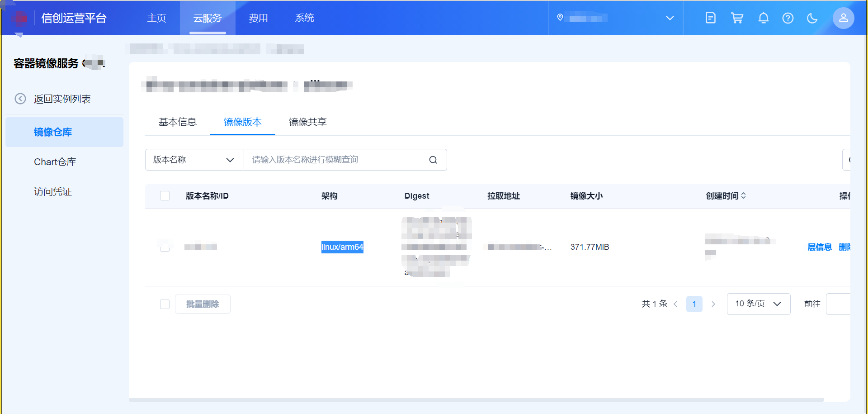
Task: Click the 镜像大小 column header
Action: pos(586,196)
